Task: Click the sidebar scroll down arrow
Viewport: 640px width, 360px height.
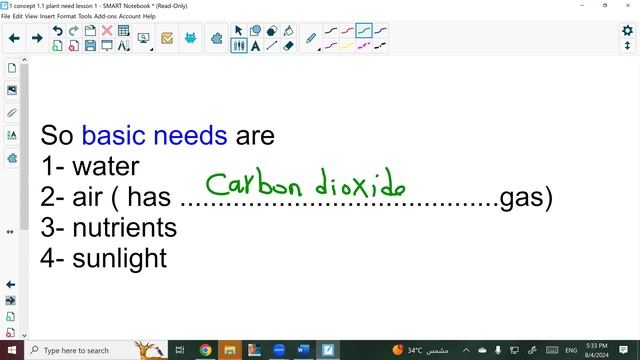Action: [x=24, y=336]
